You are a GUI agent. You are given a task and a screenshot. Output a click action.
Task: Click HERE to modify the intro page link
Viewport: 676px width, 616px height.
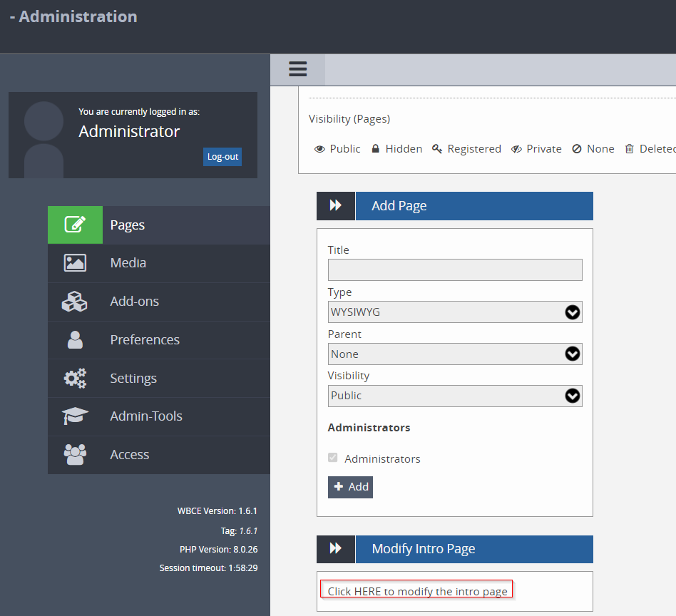click(x=417, y=592)
